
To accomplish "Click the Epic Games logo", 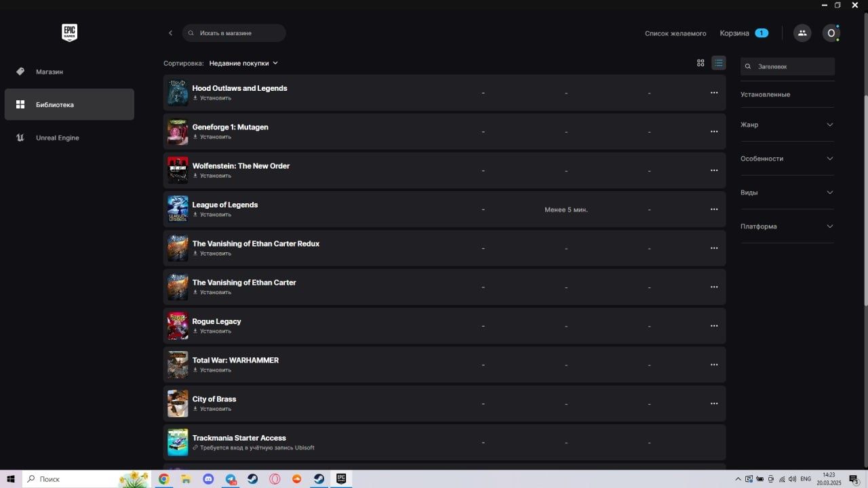I will (69, 33).
